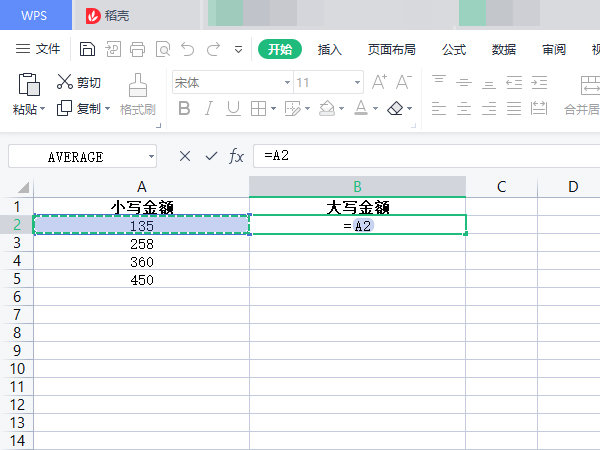600x450 pixels.
Task: Click increase indent icon
Action: (x=539, y=82)
